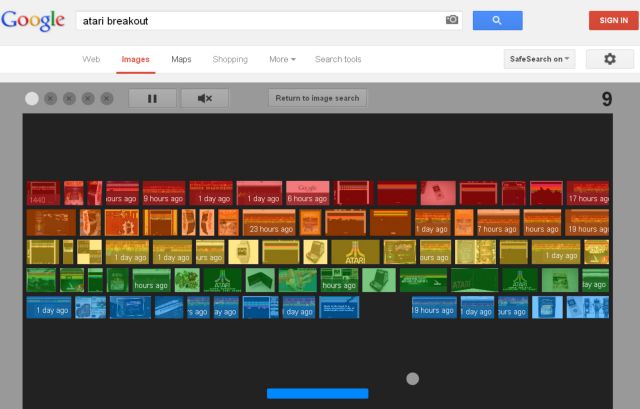Click the camera search-by-image icon
This screenshot has height=409, width=640.
point(451,20)
